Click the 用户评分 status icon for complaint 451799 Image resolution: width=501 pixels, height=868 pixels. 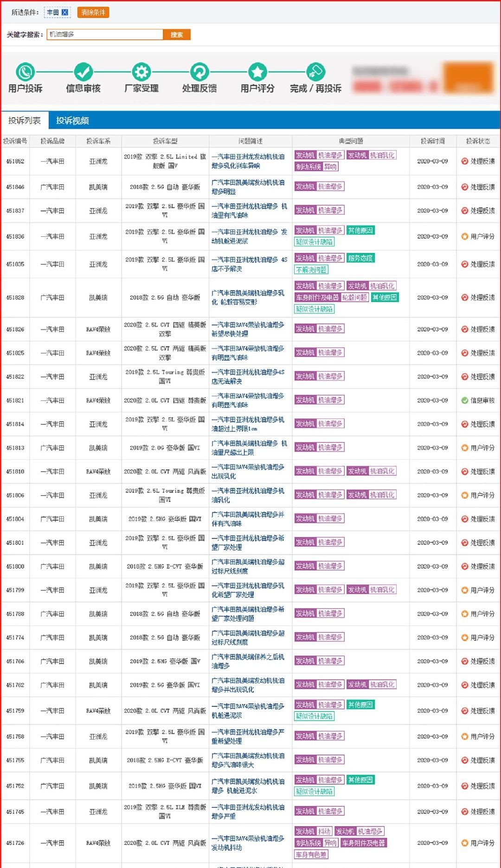click(464, 590)
